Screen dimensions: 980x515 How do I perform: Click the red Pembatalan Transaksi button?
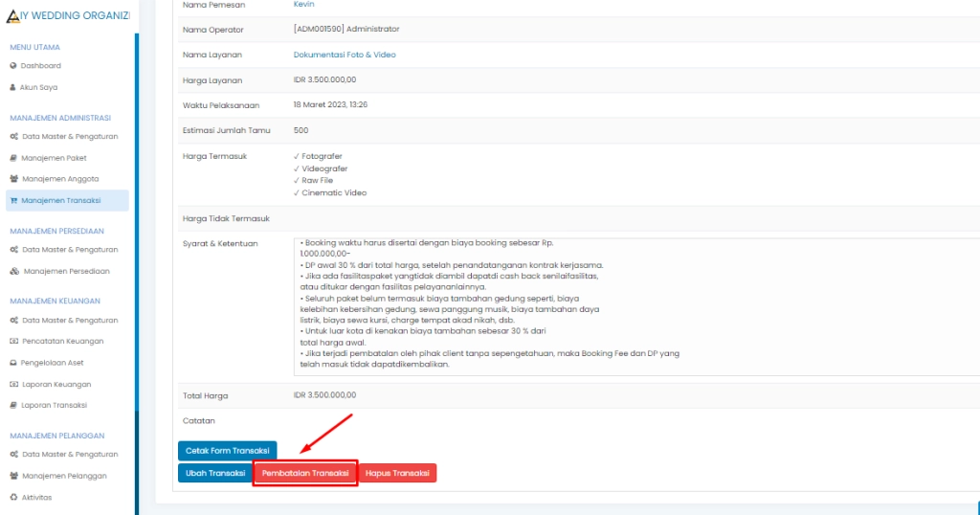point(305,473)
